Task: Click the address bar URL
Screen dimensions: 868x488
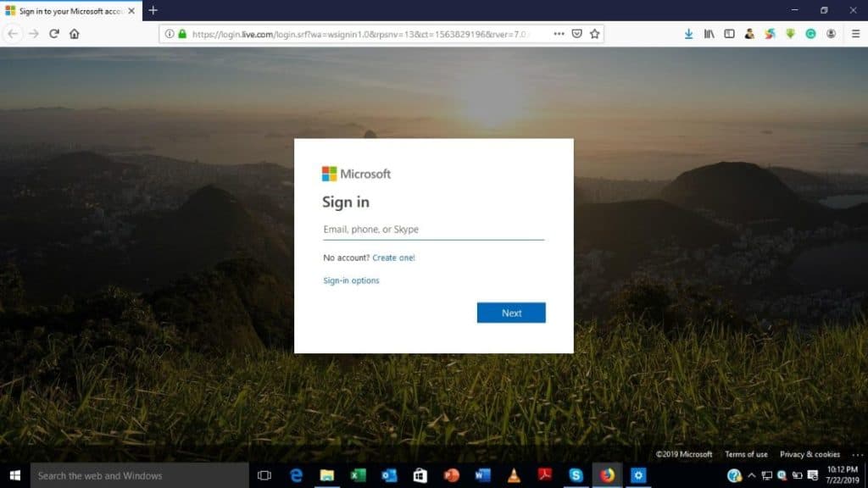Action: pyautogui.click(x=359, y=34)
